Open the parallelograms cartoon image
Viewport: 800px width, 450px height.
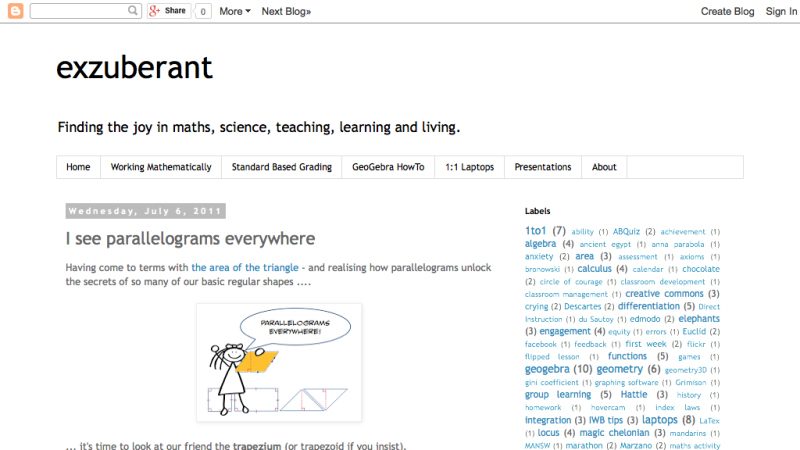pyautogui.click(x=279, y=362)
